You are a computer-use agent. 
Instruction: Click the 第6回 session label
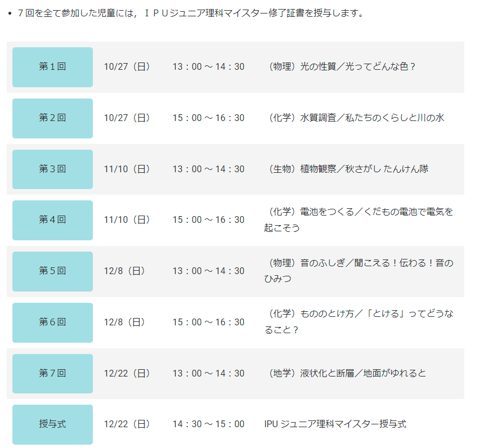coord(52,322)
